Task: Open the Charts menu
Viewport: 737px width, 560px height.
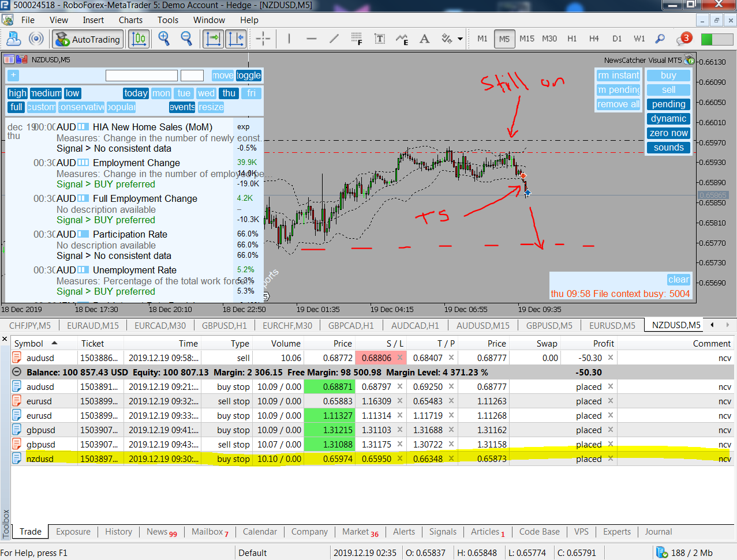Action: 130,20
